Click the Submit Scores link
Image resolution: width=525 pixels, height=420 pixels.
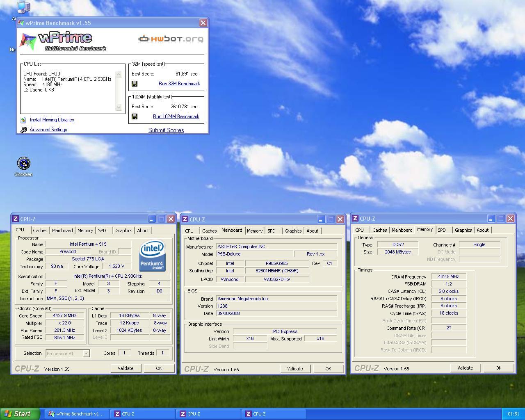click(166, 130)
